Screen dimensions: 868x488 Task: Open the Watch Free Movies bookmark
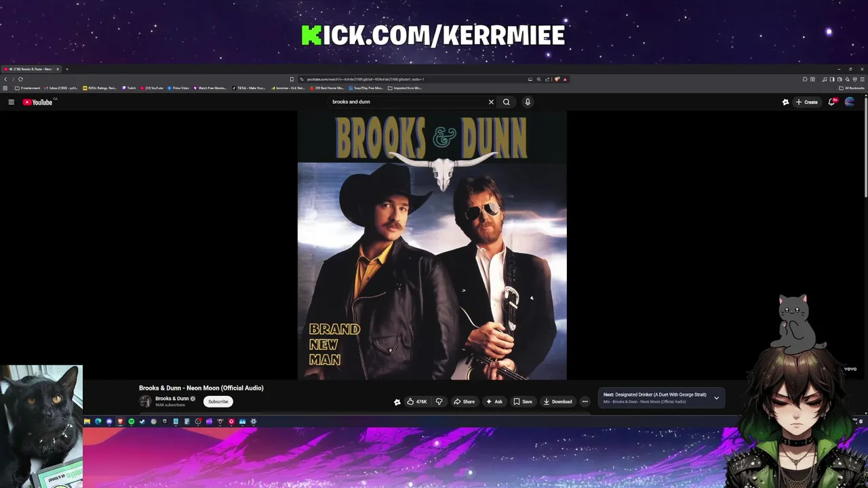(210, 88)
